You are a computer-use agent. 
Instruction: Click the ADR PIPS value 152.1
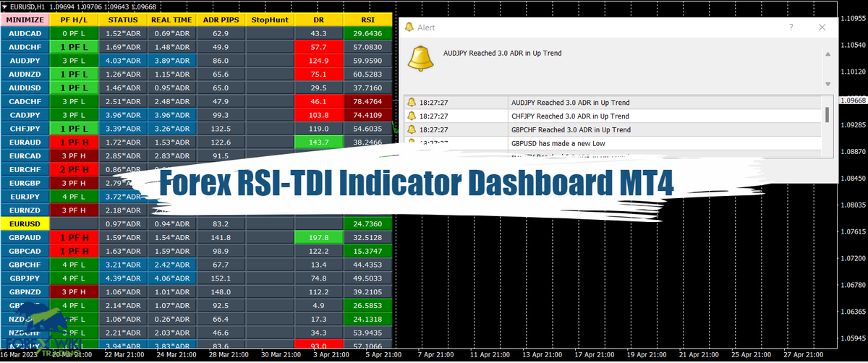click(x=221, y=278)
